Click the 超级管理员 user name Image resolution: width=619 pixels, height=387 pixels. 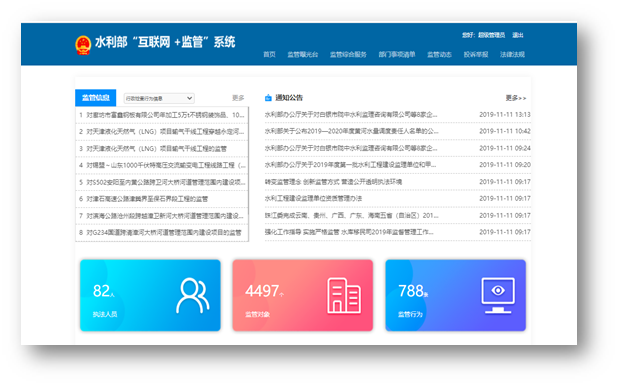(491, 35)
